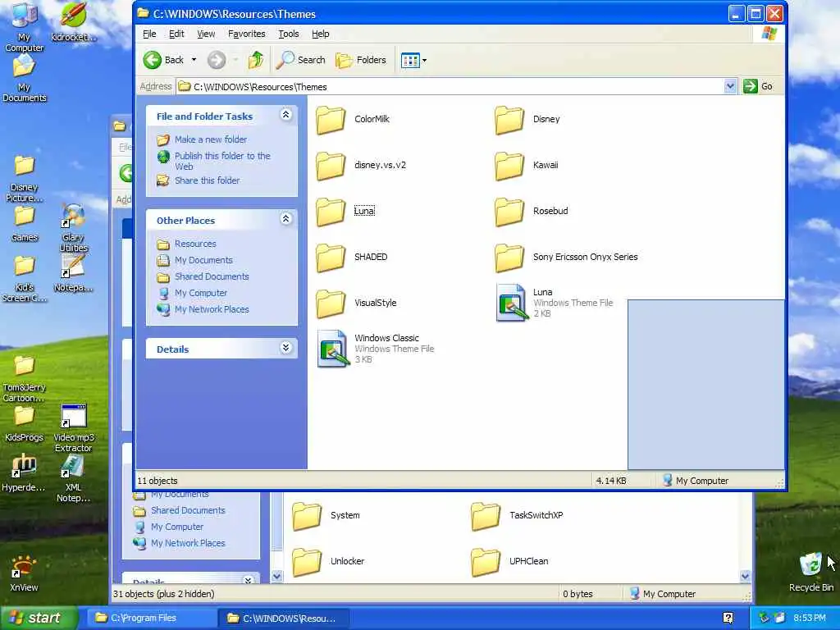Open the Favorites menu
The width and height of the screenshot is (840, 630).
click(246, 34)
